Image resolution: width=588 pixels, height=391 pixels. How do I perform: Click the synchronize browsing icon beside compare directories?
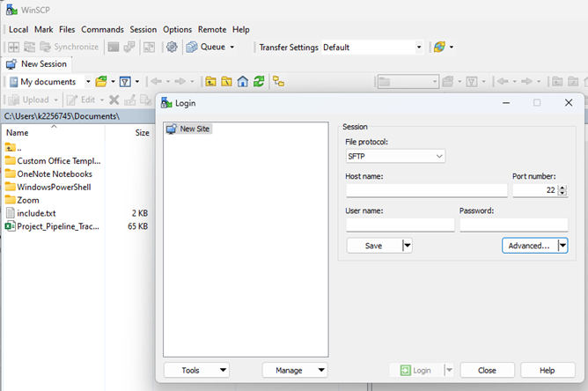click(x=29, y=47)
